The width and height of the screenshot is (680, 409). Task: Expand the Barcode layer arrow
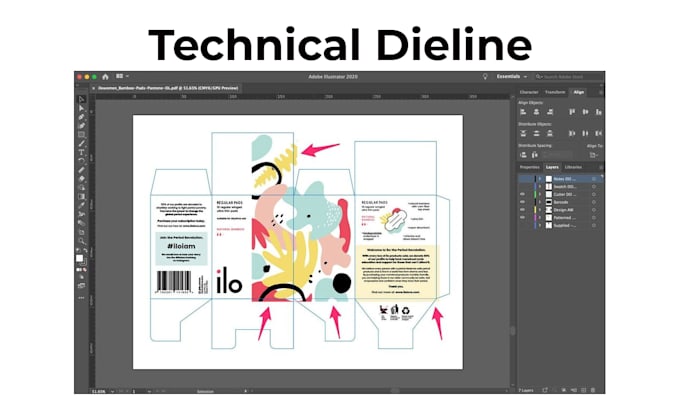540,202
